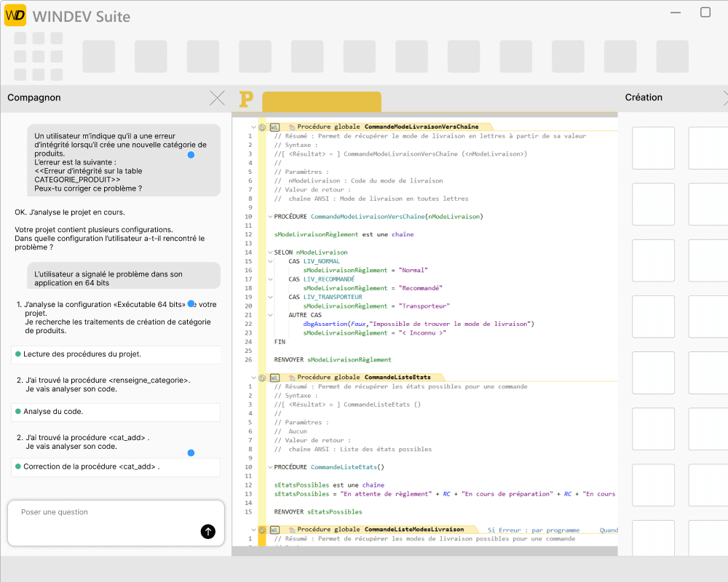Click the WL icon beside CommandeListeEtats header
The width and height of the screenshot is (728, 582).
coord(274,378)
